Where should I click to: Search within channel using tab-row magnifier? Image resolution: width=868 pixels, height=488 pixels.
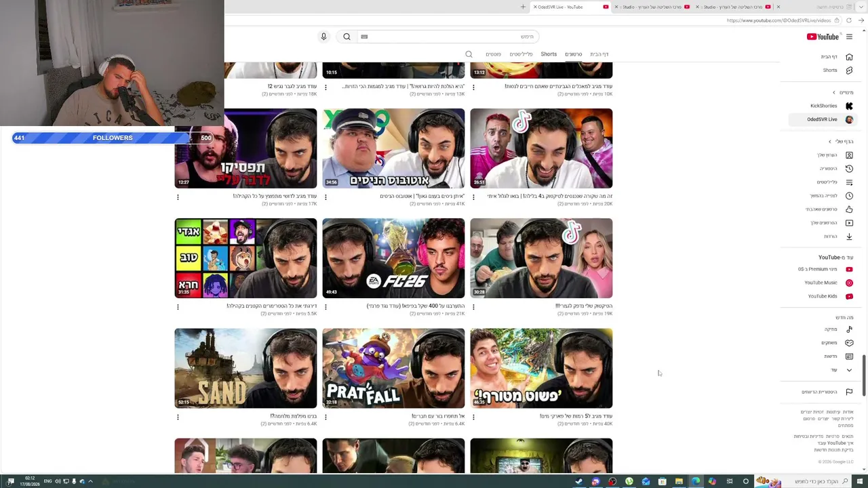point(469,54)
